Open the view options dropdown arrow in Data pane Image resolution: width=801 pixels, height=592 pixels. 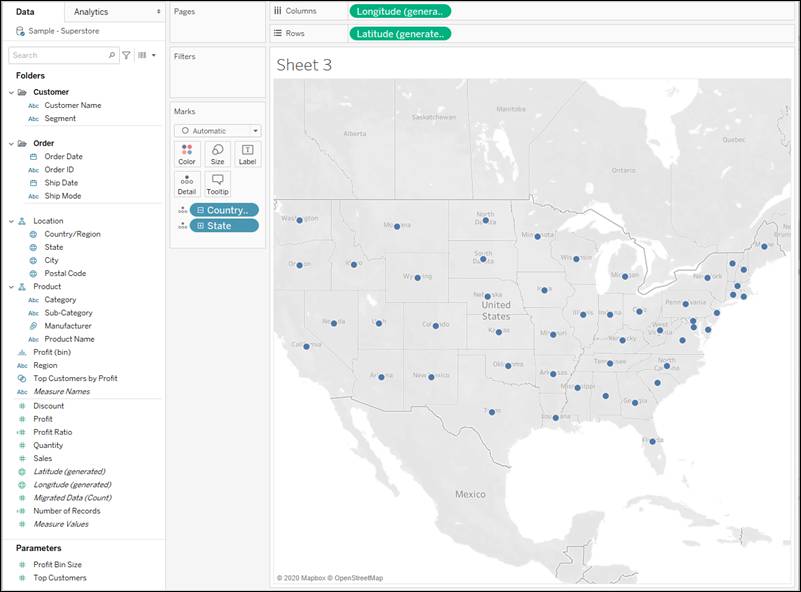pyautogui.click(x=154, y=55)
